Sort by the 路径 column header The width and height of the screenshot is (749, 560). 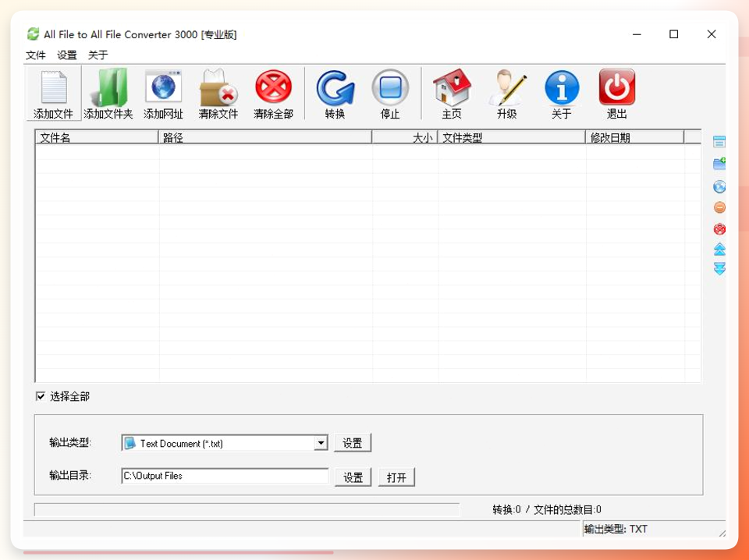[265, 137]
